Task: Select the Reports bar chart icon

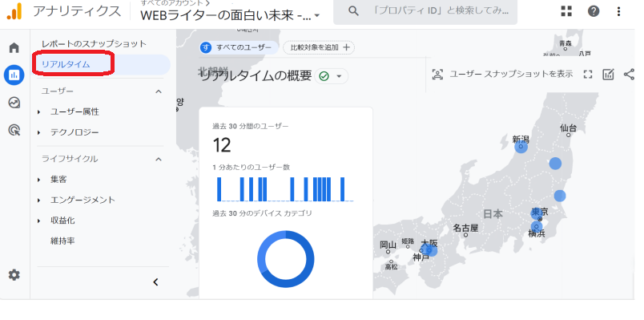Action: [x=14, y=75]
